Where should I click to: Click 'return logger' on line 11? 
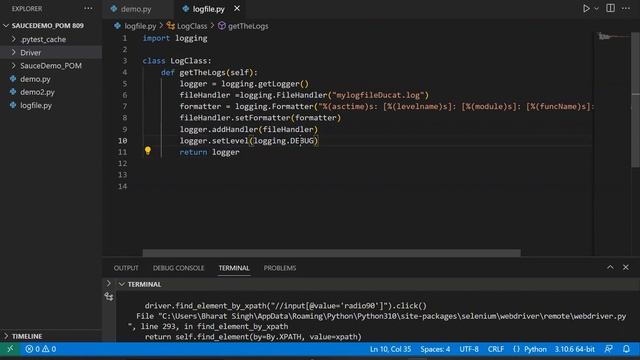pos(209,152)
